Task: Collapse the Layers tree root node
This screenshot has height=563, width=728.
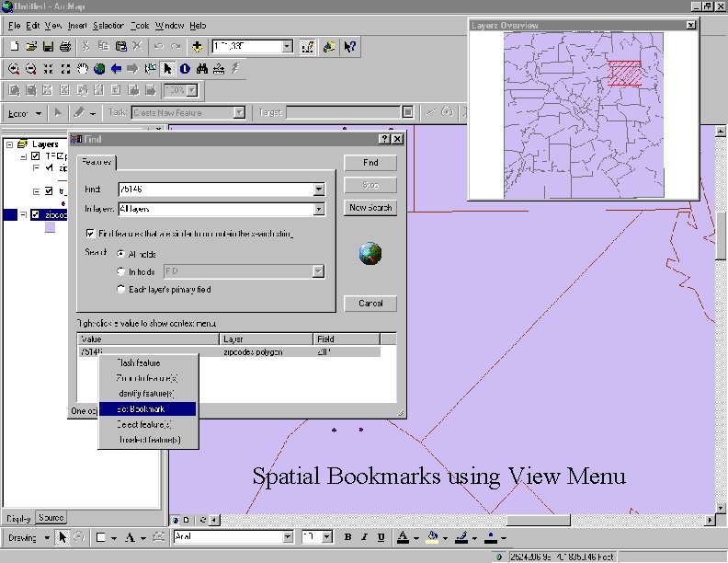Action: pos(9,144)
